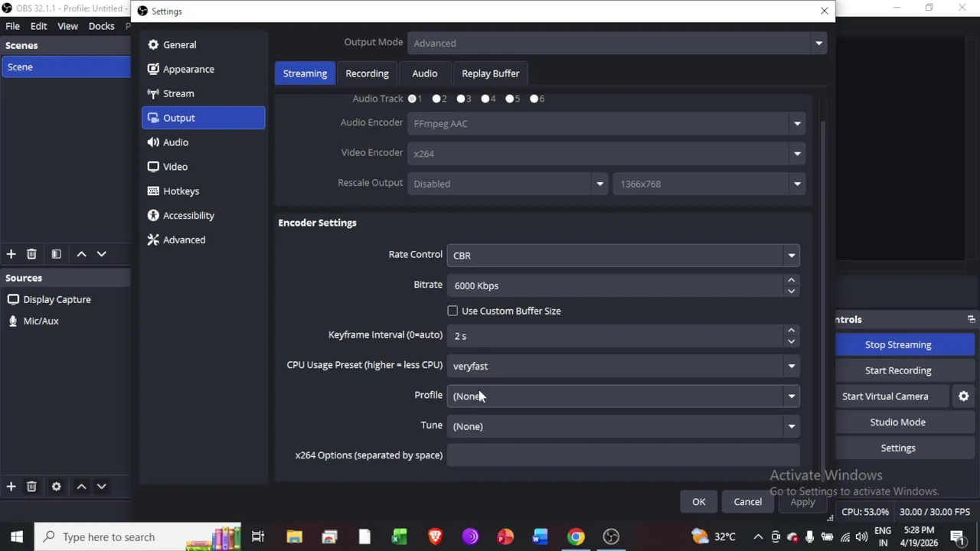Switch to the Recording tab
The width and height of the screenshot is (980, 551).
pos(367,73)
